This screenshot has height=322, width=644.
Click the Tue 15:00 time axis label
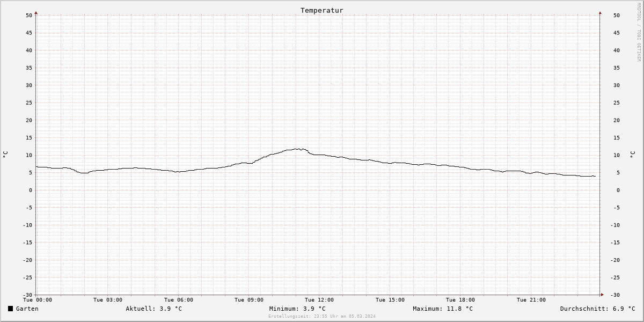point(390,300)
